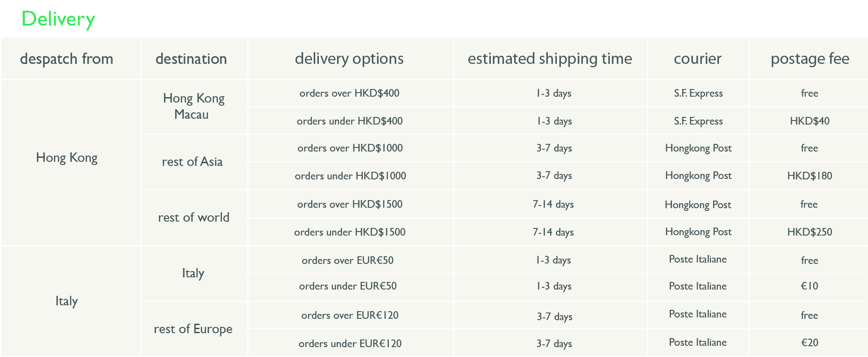Select the Italy despatch-from cell
Viewport: 868px width, 357px height.
66,301
